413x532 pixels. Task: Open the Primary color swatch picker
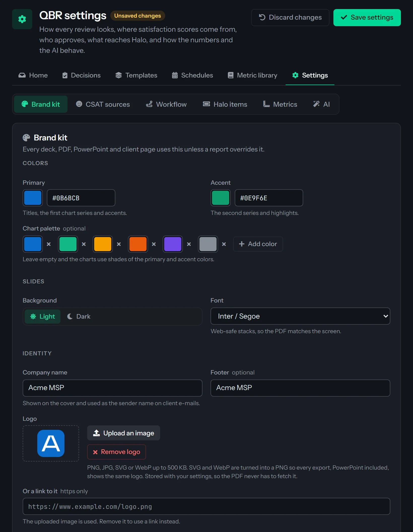33,198
